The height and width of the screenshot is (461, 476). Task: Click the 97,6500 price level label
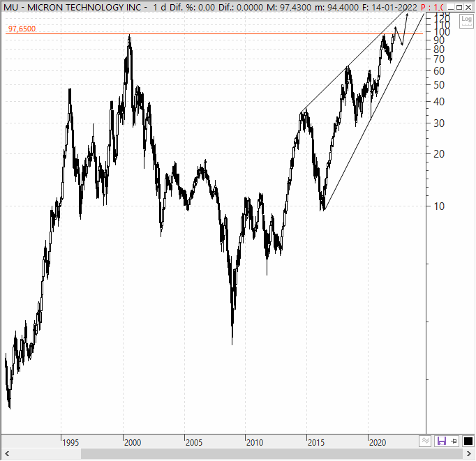pos(22,29)
